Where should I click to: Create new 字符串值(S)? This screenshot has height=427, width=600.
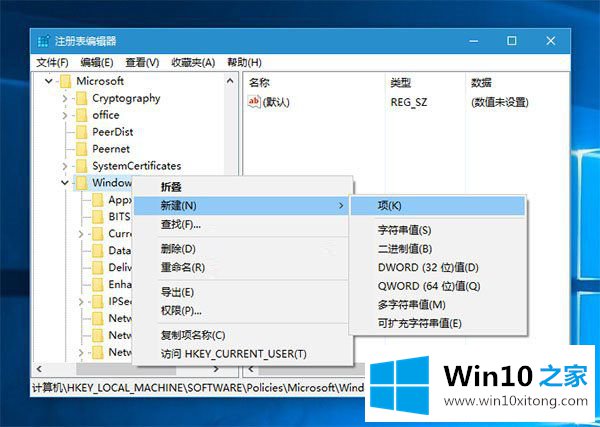click(x=438, y=230)
